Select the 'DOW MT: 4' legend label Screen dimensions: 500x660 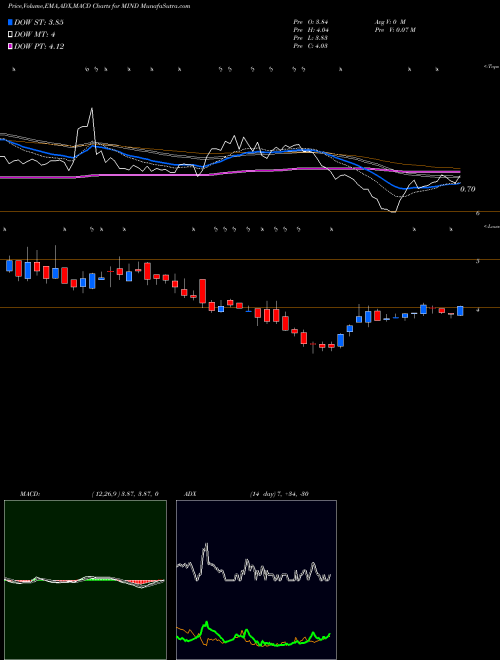tap(35, 35)
